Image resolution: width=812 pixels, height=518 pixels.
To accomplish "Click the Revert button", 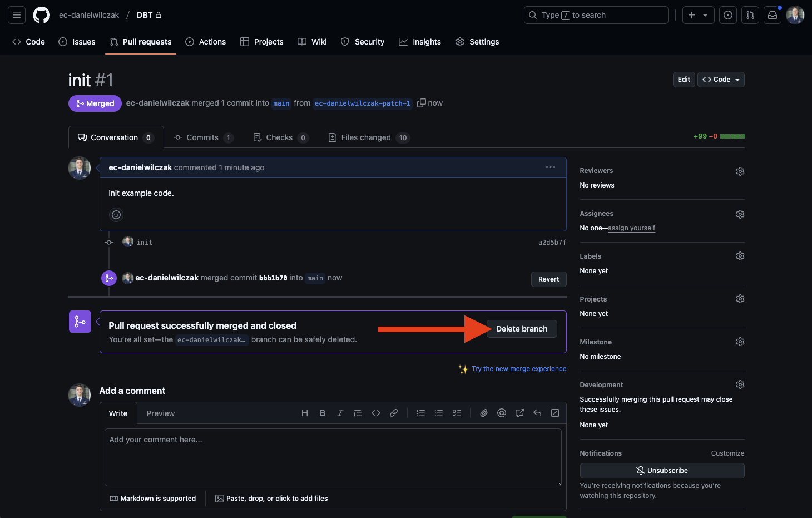I will click(548, 279).
